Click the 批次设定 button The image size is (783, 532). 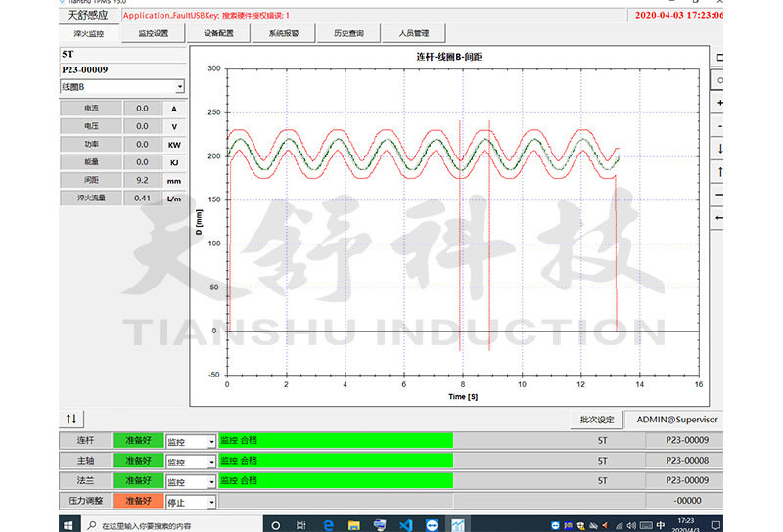[597, 420]
